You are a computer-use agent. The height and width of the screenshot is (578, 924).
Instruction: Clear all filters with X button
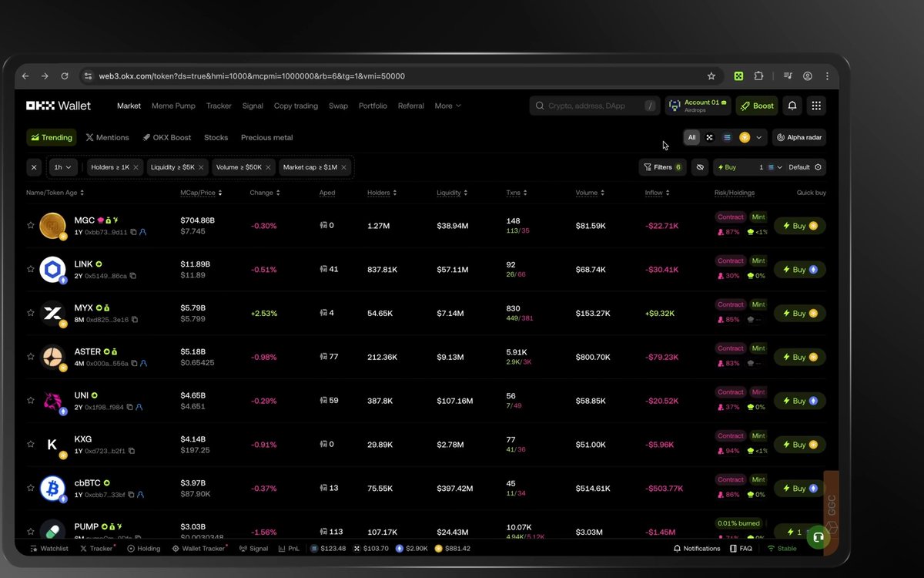coord(34,167)
